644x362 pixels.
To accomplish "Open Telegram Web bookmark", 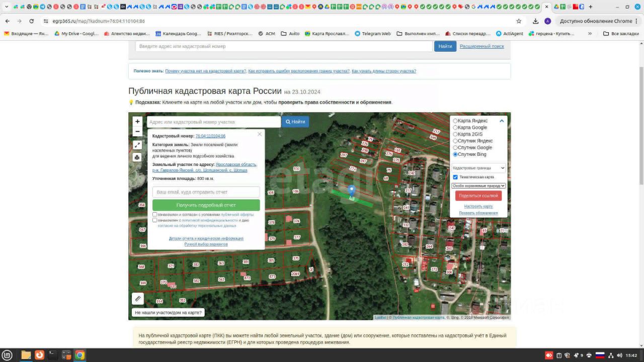I will pos(372,34).
